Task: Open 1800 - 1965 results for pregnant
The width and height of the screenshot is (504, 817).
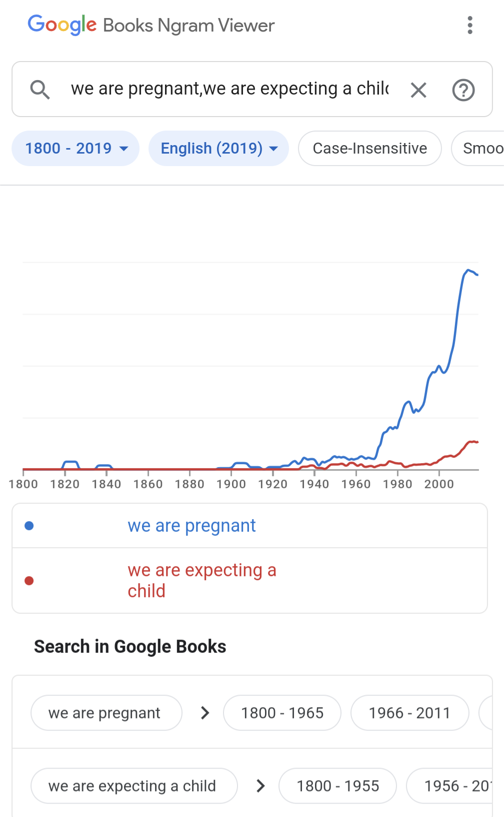Action: pyautogui.click(x=282, y=713)
